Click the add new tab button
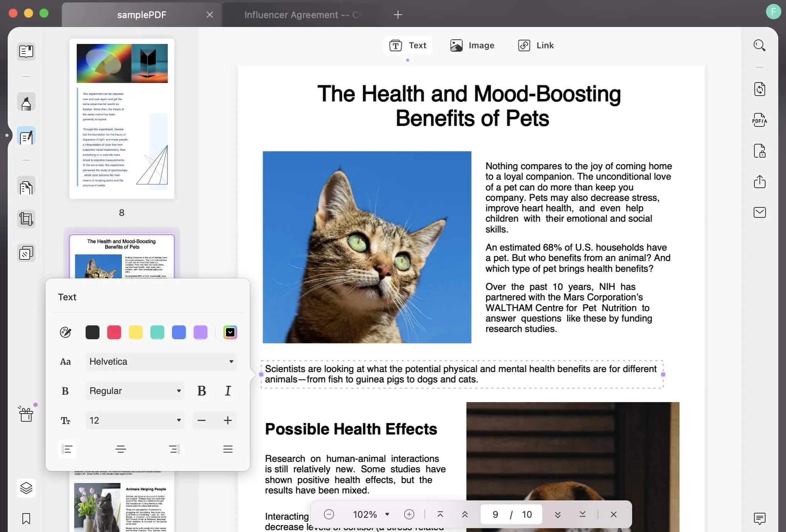 point(398,14)
